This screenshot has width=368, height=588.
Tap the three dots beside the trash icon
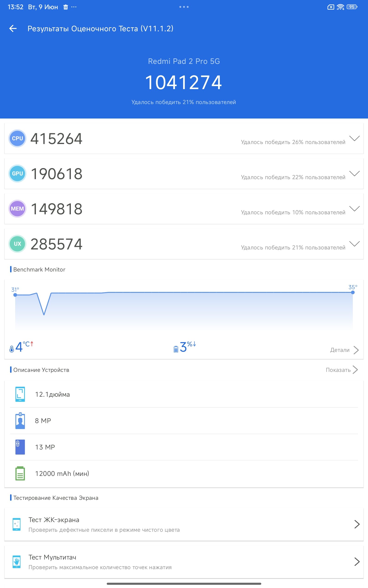tap(74, 7)
